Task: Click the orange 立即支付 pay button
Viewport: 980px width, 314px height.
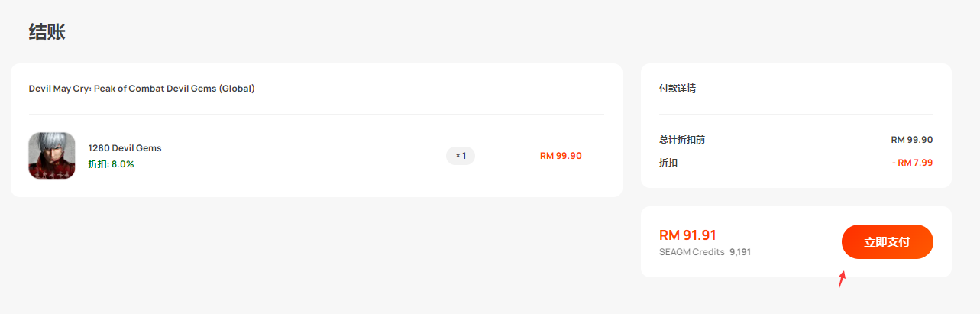Action: pos(887,241)
